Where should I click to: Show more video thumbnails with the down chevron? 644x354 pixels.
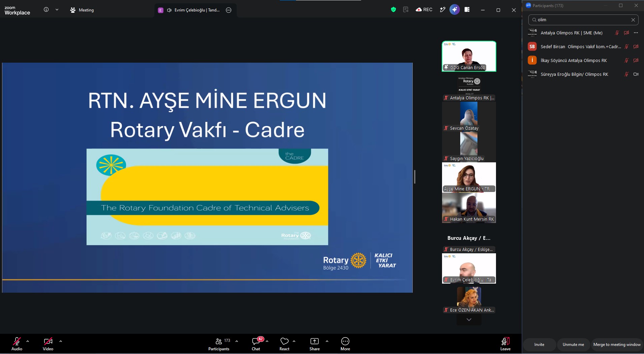coord(469,320)
